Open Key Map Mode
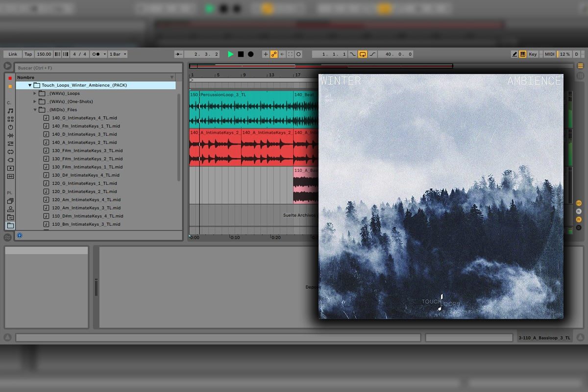This screenshot has width=588, height=392. [533, 54]
